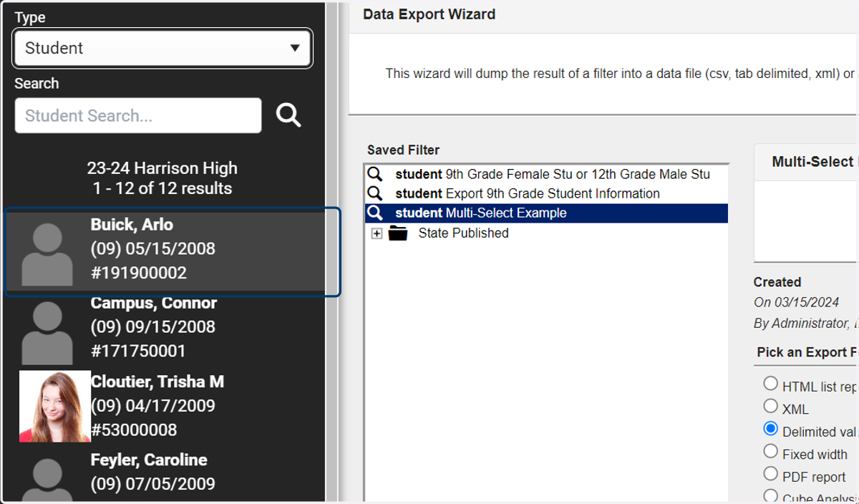Screen dimensions: 859x504
Task: Click the 23-24 Harrison High heading
Action: (x=162, y=168)
